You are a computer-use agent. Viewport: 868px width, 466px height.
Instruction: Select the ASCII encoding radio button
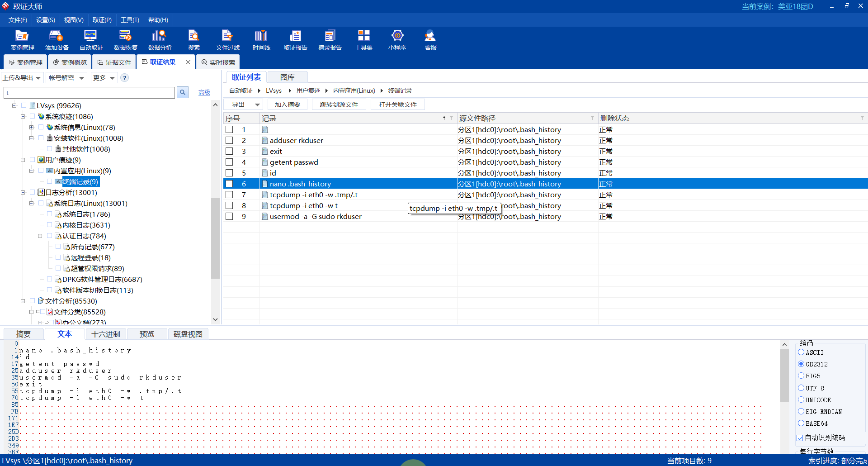(801, 352)
